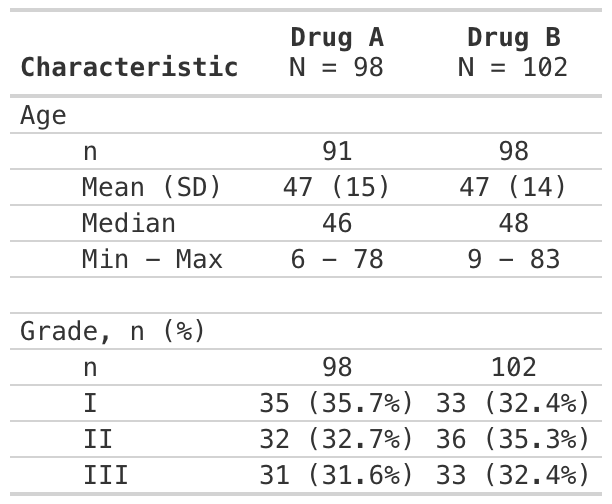
Task: Click the Min – Max row label
Action: point(152,259)
